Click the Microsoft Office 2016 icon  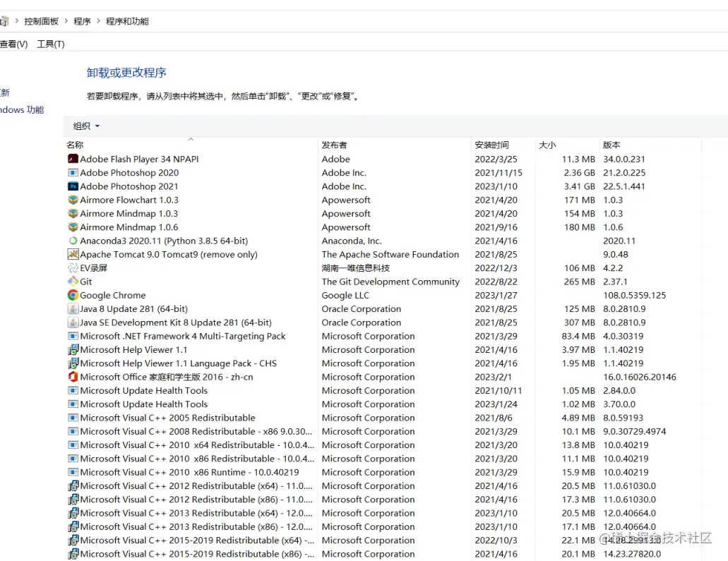(73, 377)
